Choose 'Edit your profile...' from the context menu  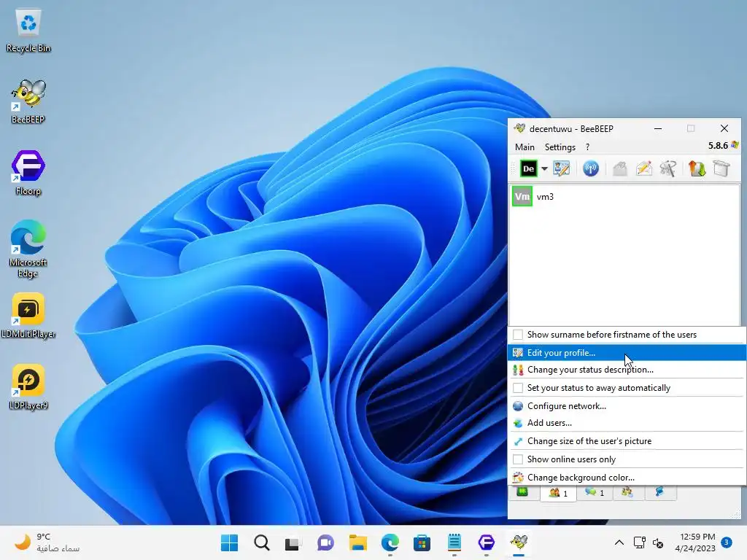coord(627,353)
